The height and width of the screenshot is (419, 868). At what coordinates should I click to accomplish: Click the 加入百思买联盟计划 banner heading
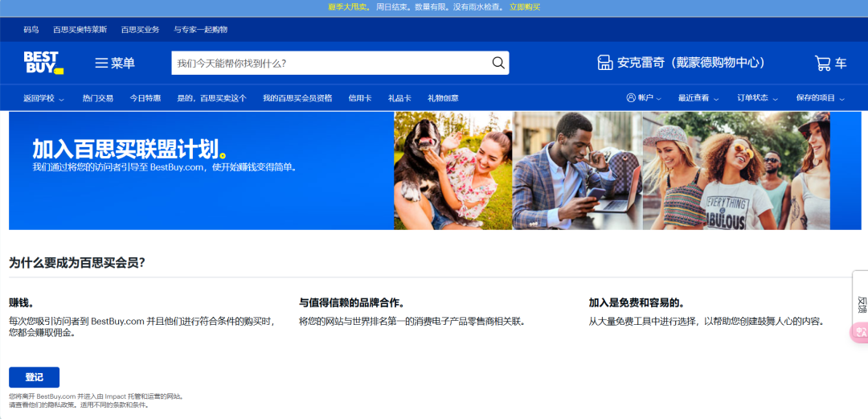tap(129, 149)
